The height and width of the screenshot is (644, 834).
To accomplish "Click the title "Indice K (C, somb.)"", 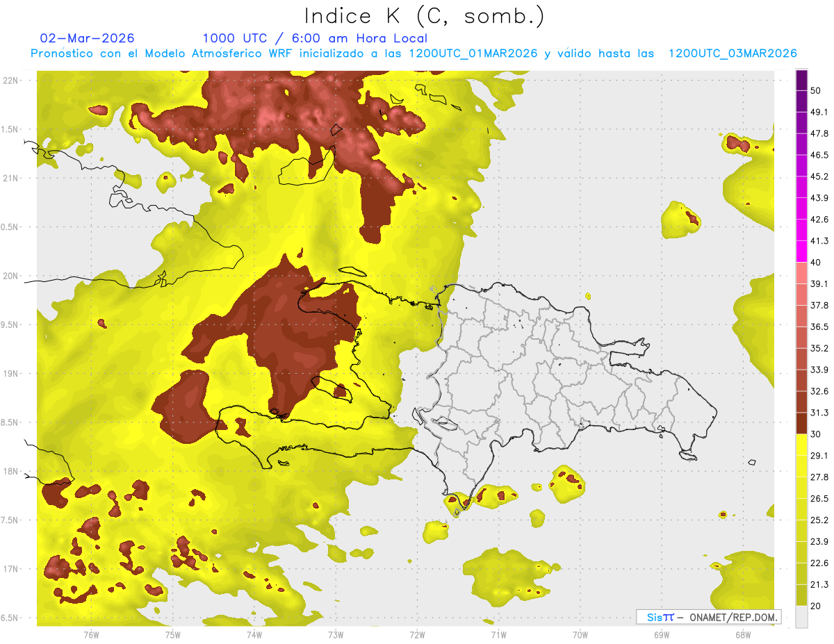I will click(425, 16).
